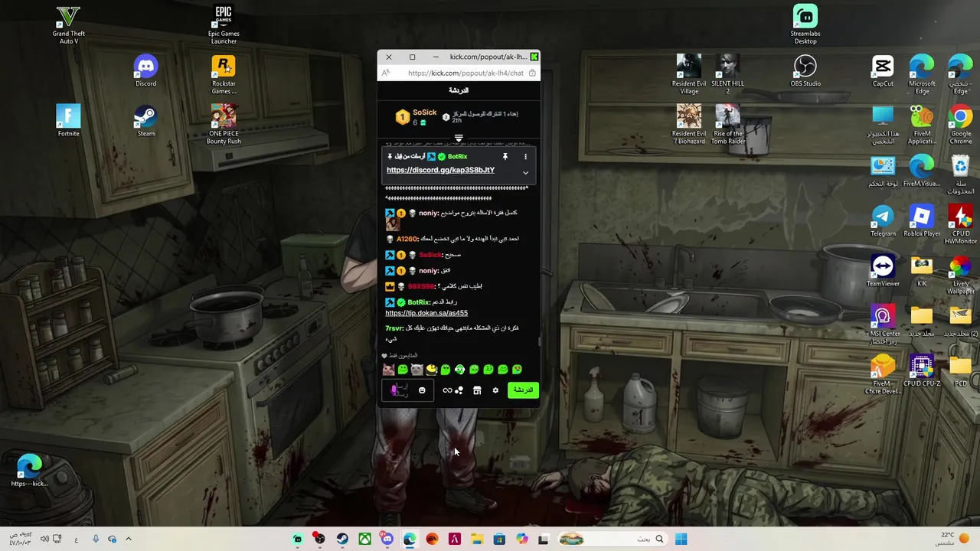Launch Discord from the desktop
Viewport: 980px width, 551px height.
pyautogui.click(x=145, y=71)
